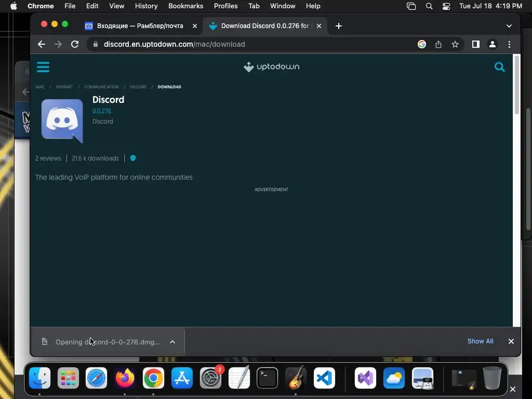
Task: Open the Tab menu
Action: click(254, 6)
